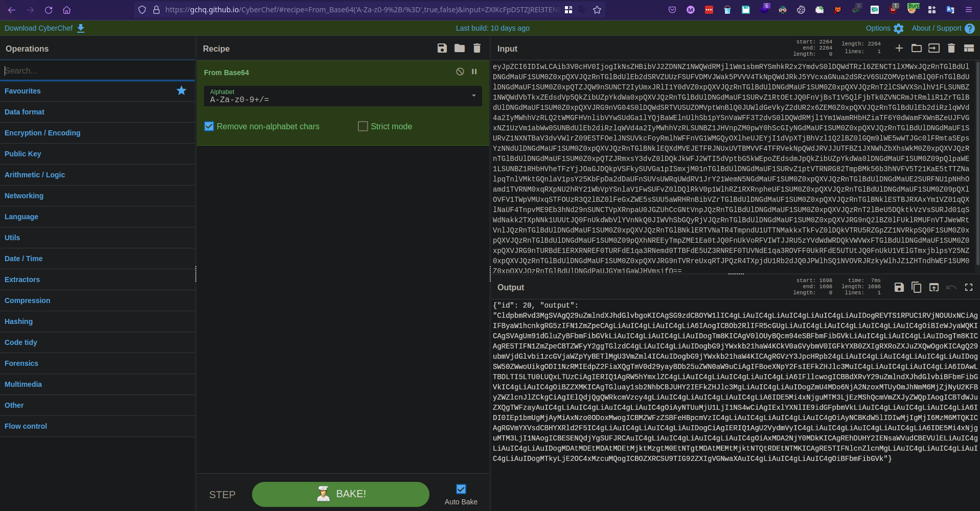This screenshot has width=980, height=511.
Task: Disable Auto Bake
Action: [461, 489]
